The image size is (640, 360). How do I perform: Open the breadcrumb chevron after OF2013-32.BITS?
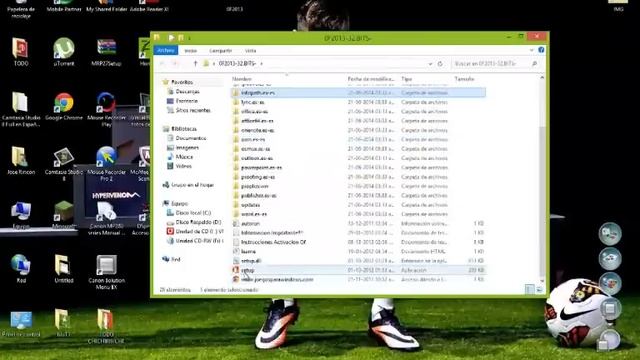pos(262,64)
